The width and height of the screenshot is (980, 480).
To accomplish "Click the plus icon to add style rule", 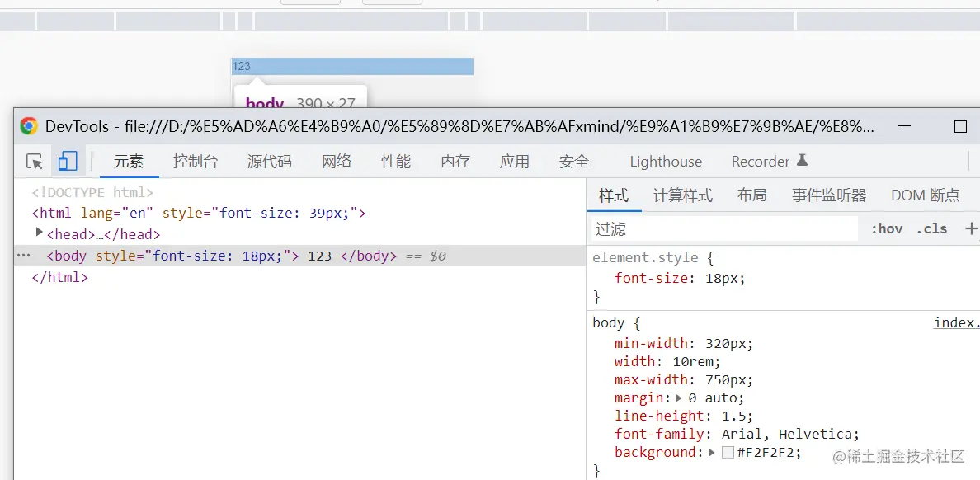I will [x=971, y=228].
